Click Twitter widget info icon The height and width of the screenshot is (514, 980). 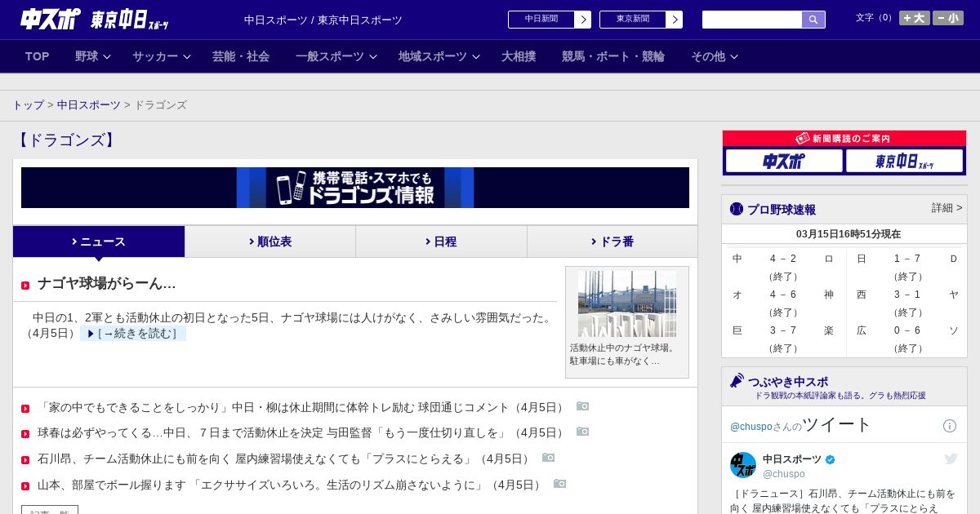(950, 426)
